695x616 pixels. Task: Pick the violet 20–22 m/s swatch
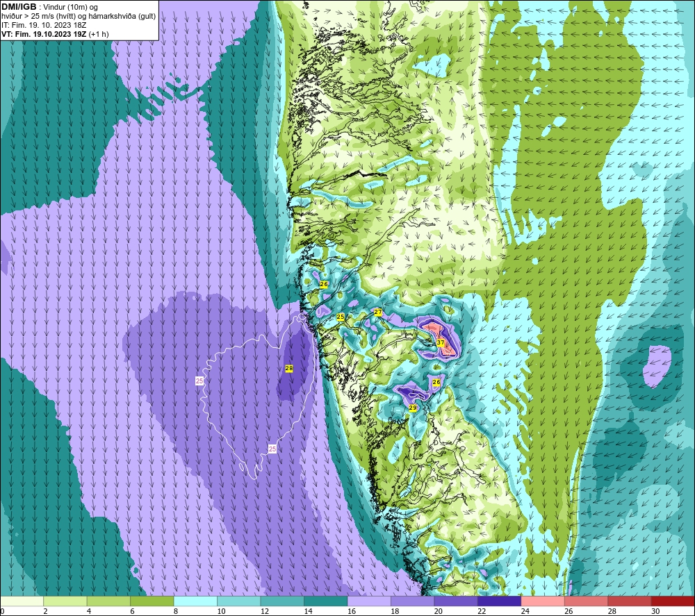(456, 601)
